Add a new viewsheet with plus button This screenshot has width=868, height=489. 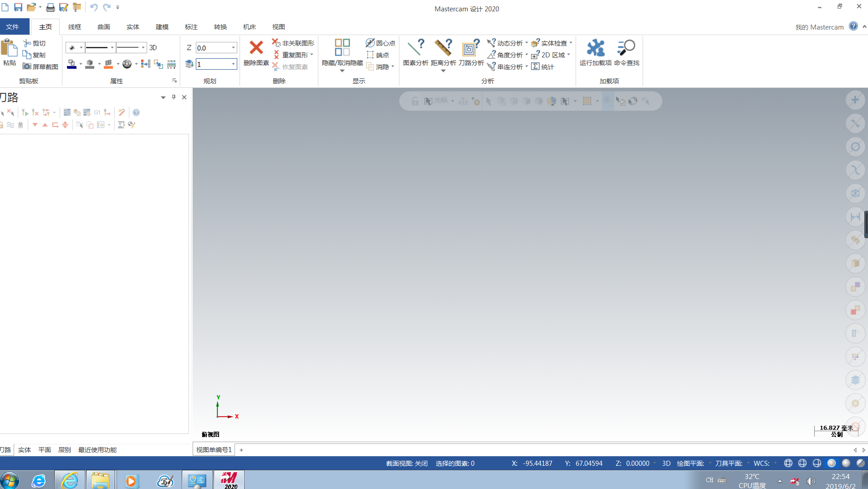click(241, 450)
